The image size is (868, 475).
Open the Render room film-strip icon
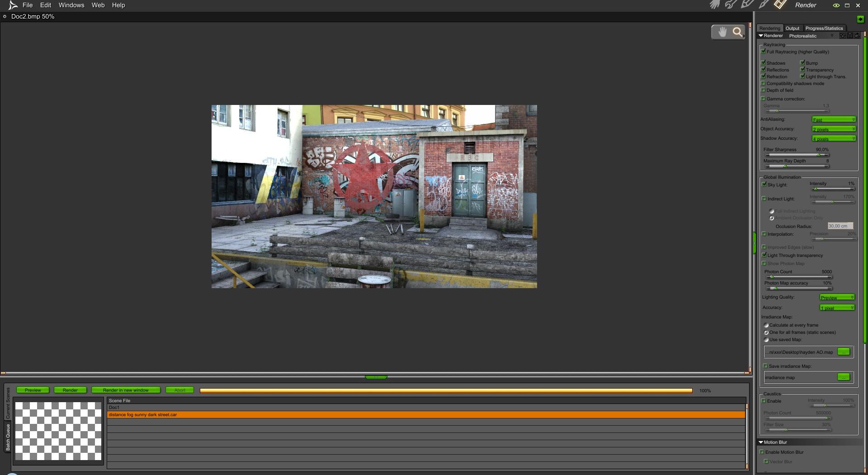click(x=780, y=5)
